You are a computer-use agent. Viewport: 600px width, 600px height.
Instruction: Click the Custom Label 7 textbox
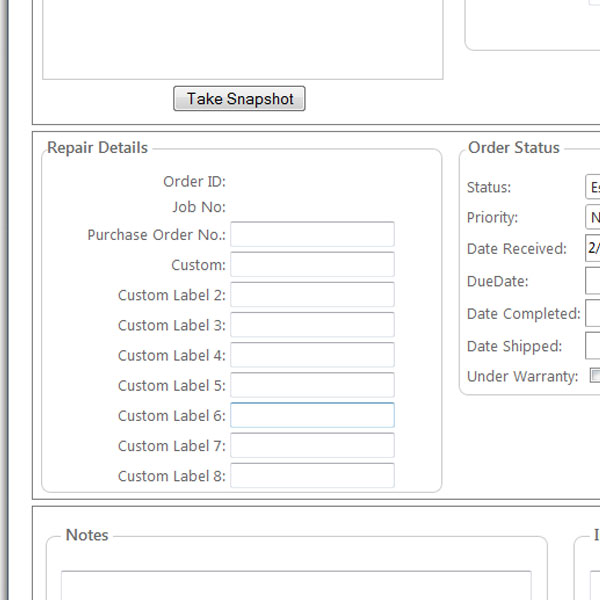[312, 446]
